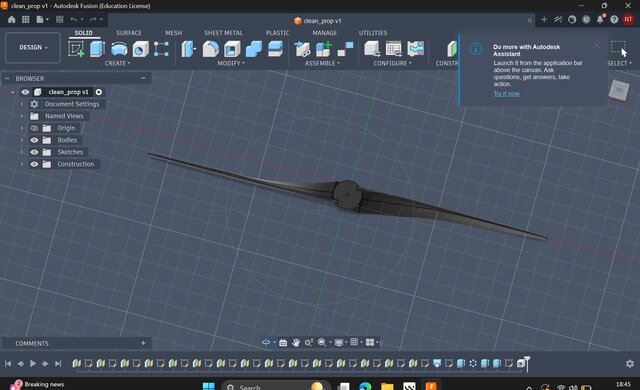Start the Create Sketch tool
This screenshot has height=390, width=640.
(76, 49)
